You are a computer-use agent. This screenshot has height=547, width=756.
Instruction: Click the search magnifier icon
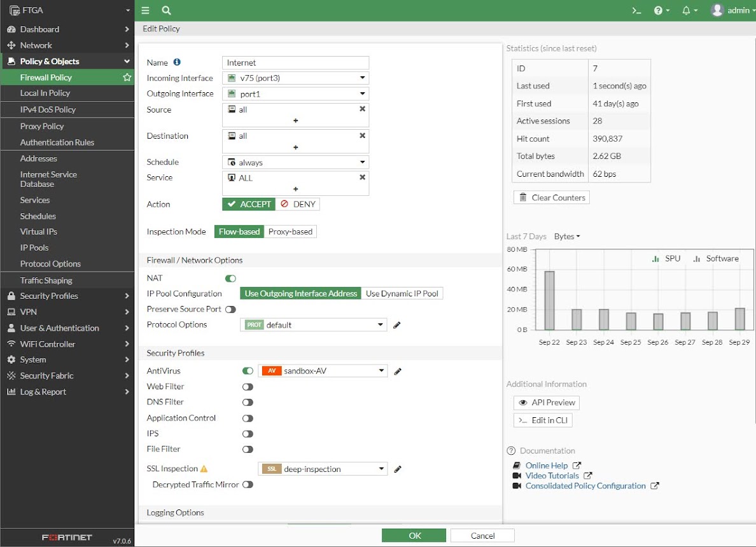pyautogui.click(x=166, y=11)
